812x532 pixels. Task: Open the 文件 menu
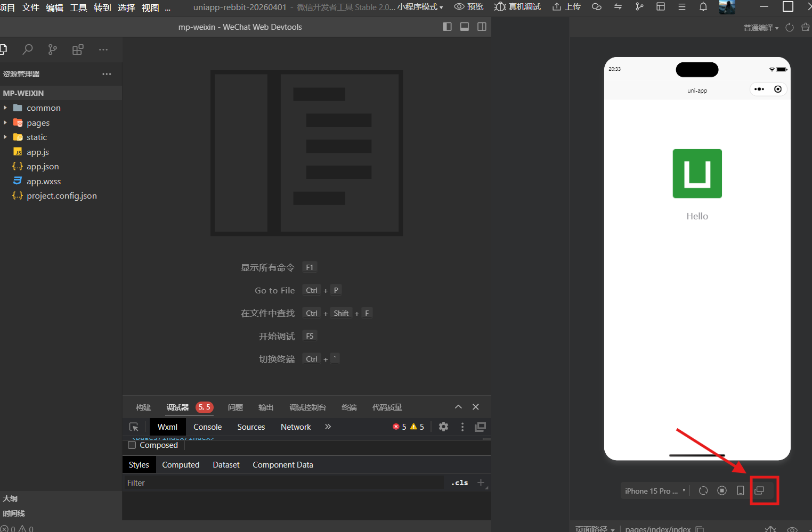coord(30,7)
